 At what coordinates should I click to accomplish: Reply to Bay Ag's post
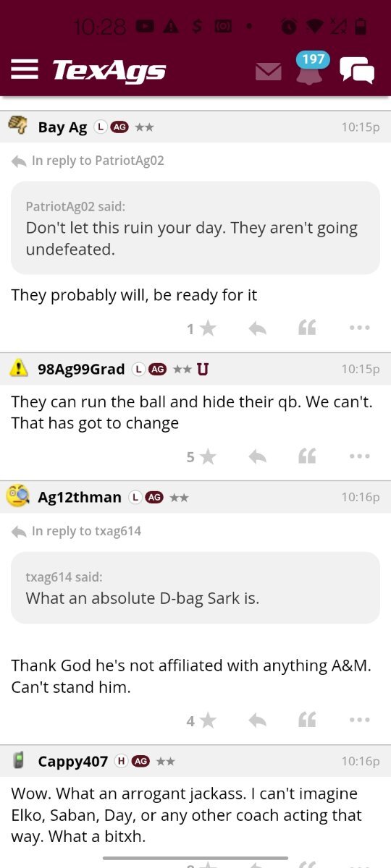pos(257,329)
